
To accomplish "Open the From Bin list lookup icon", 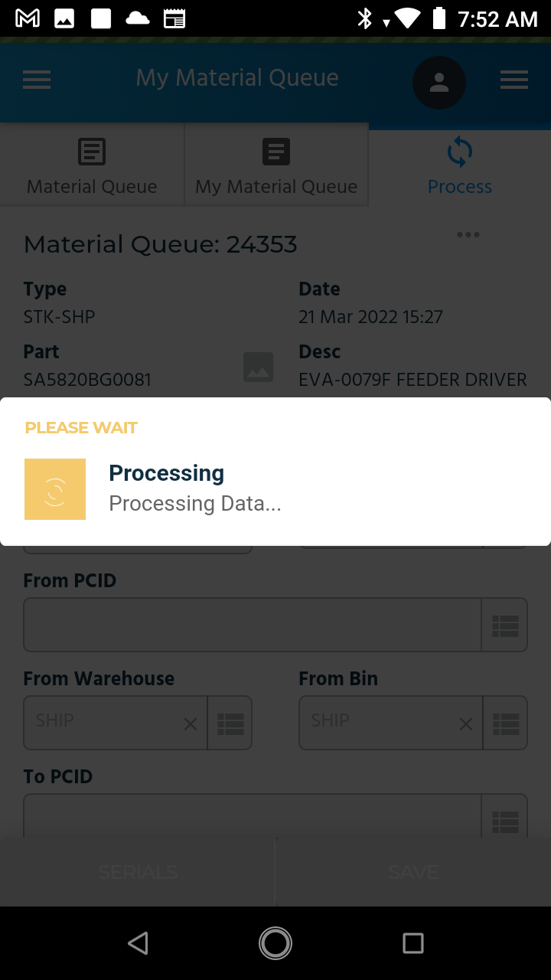I will [x=505, y=723].
